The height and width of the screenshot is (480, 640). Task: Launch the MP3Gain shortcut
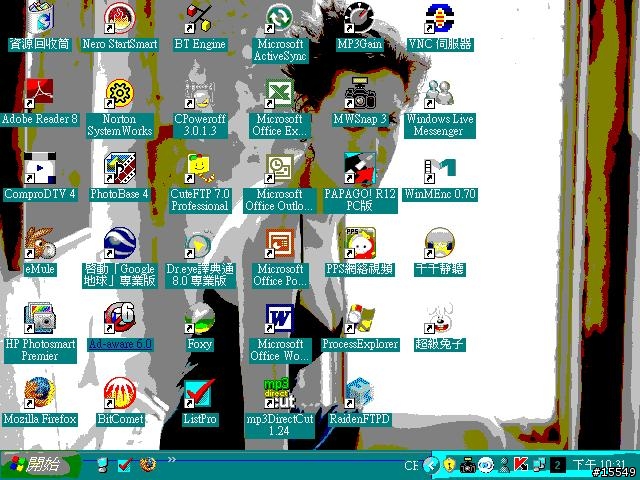click(x=359, y=18)
